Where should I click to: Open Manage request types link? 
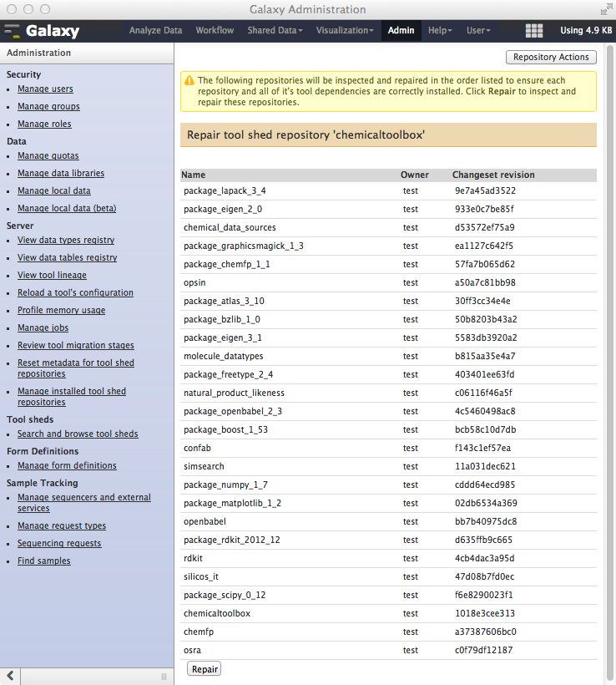62,525
